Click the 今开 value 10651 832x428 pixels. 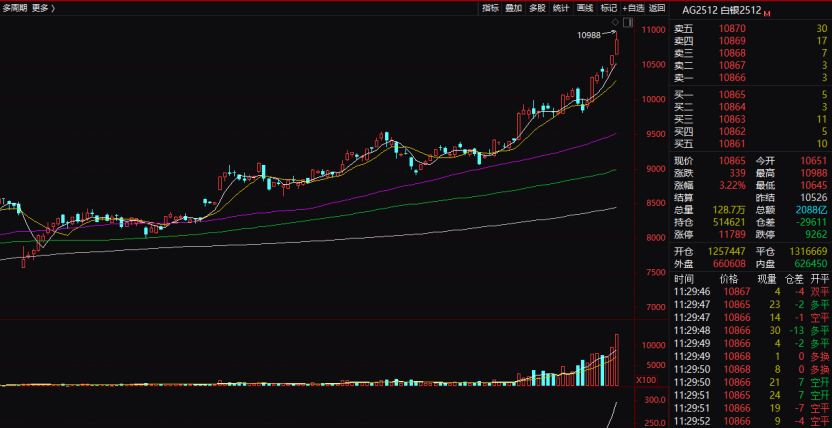coord(814,161)
